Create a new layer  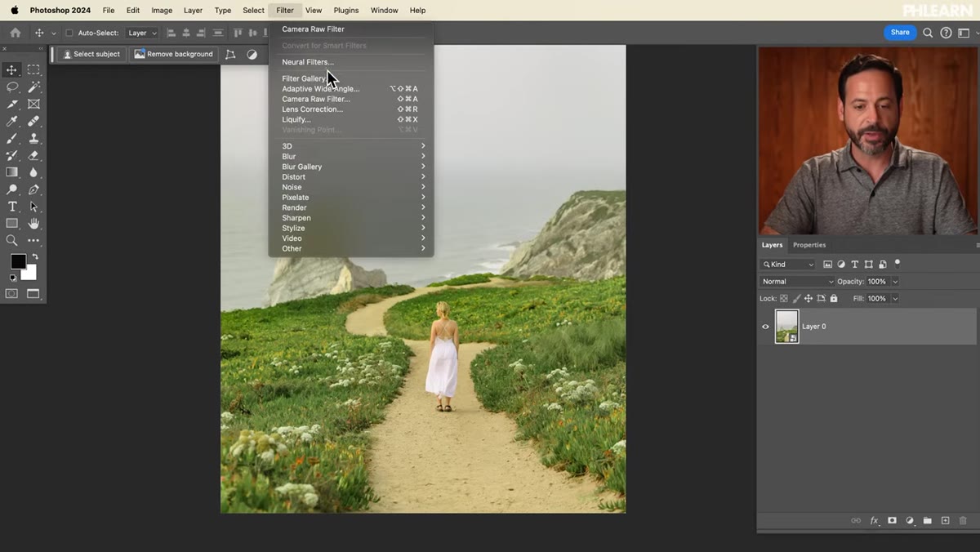945,521
